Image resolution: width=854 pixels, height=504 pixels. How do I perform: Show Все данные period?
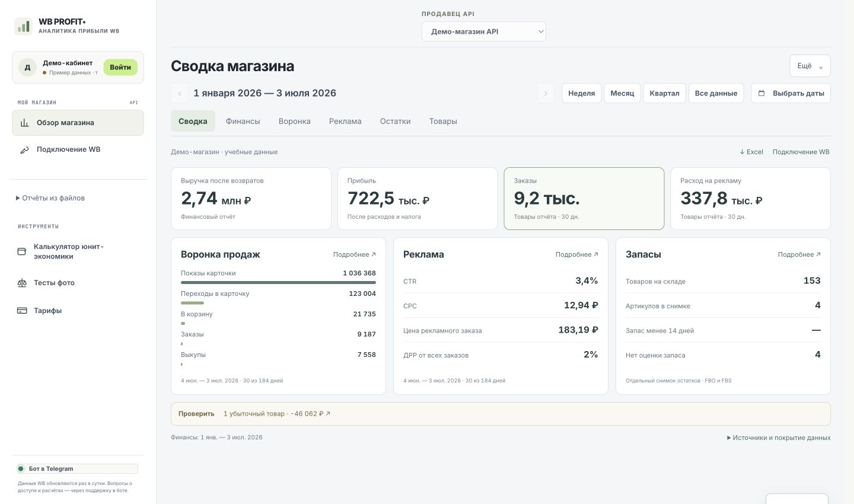point(716,93)
